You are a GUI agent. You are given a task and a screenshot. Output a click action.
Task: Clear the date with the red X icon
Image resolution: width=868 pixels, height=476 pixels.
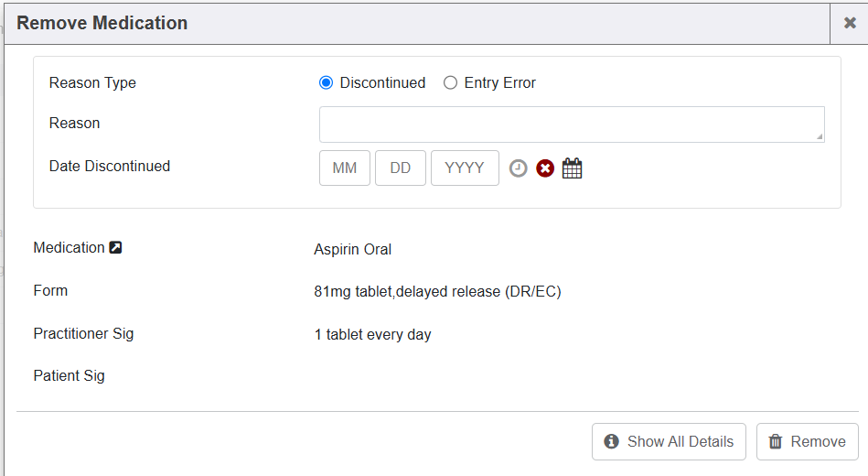545,168
